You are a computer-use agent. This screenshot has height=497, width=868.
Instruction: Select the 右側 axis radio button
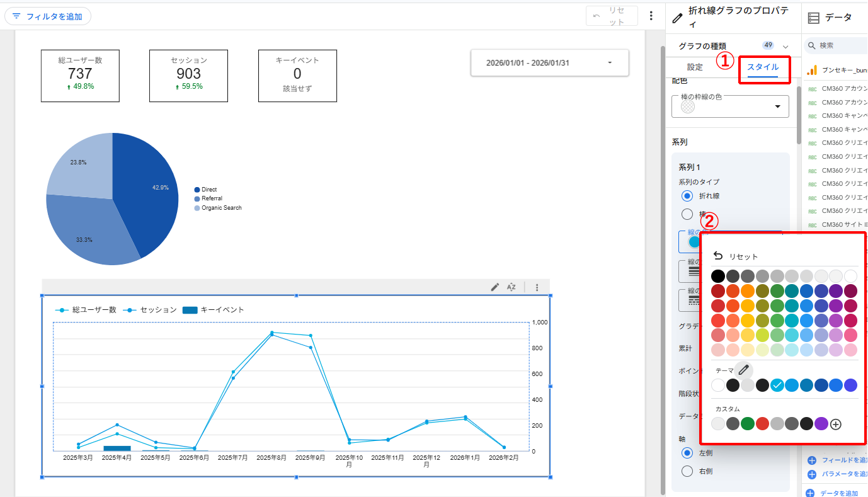point(687,471)
